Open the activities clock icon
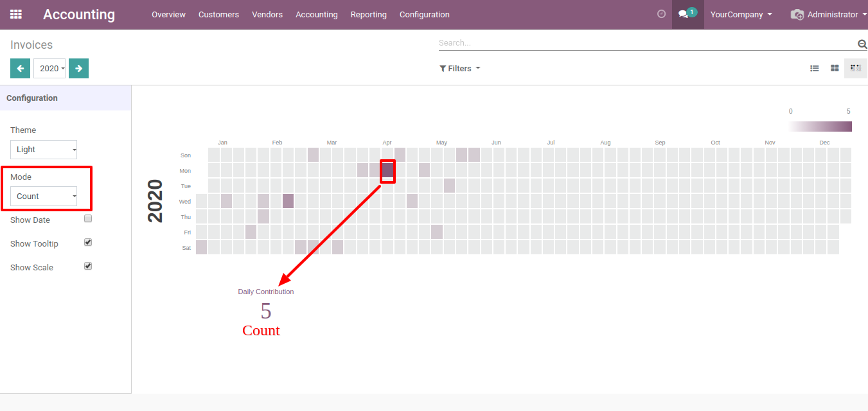The image size is (868, 411). click(661, 14)
